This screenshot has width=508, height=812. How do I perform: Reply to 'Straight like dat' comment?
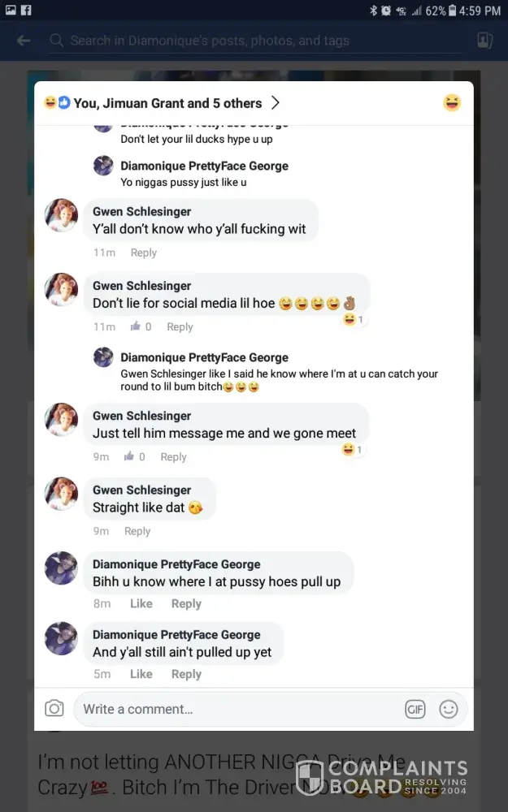(137, 531)
